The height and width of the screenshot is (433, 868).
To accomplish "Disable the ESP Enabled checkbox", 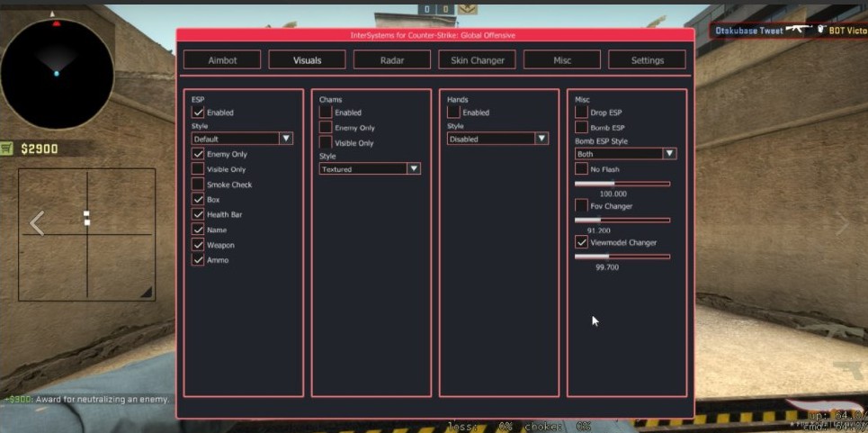I will [x=198, y=112].
